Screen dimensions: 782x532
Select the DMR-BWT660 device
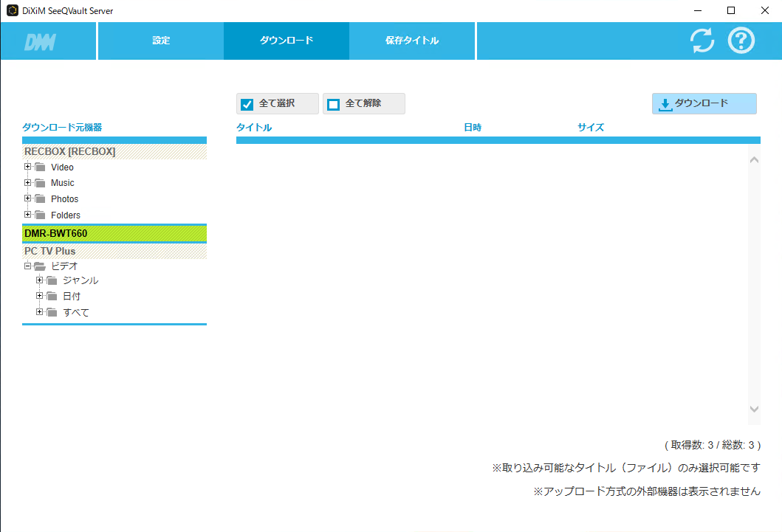114,233
